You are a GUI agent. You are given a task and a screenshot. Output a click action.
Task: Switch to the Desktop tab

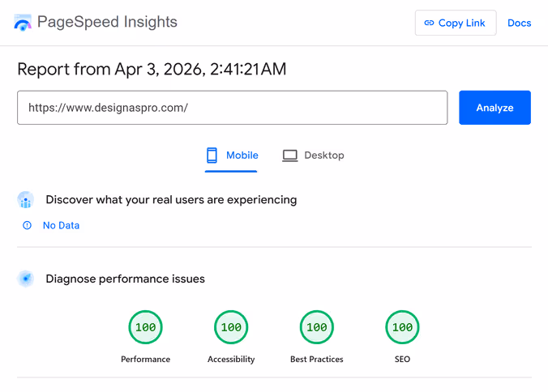[313, 156]
